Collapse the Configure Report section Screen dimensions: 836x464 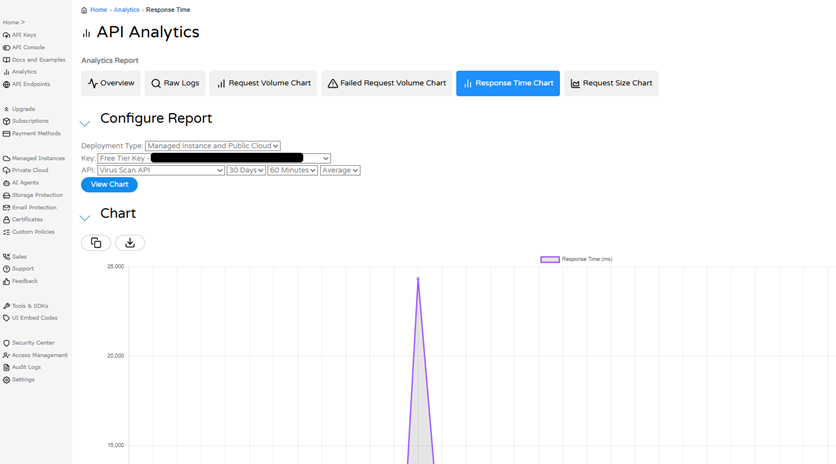pos(85,124)
